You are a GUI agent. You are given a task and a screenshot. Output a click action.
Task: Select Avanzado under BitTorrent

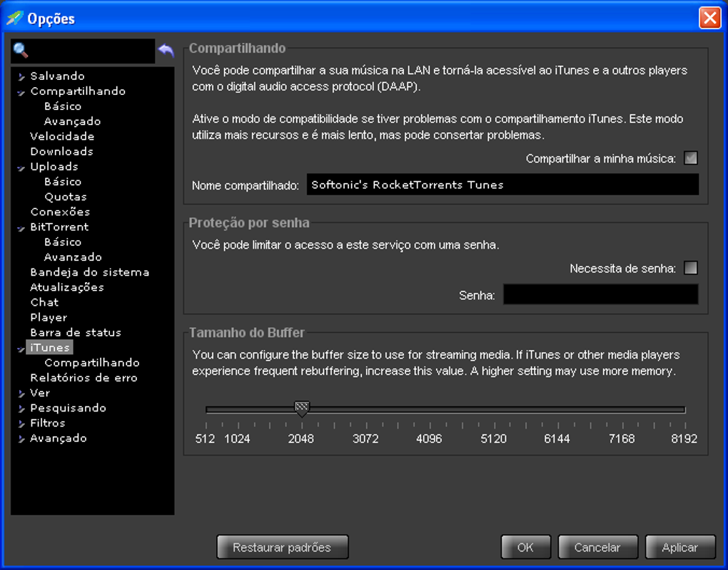tap(73, 257)
